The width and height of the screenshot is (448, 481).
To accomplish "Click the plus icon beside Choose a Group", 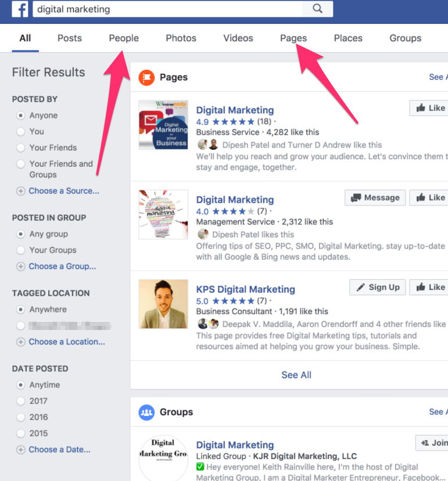I will click(20, 267).
